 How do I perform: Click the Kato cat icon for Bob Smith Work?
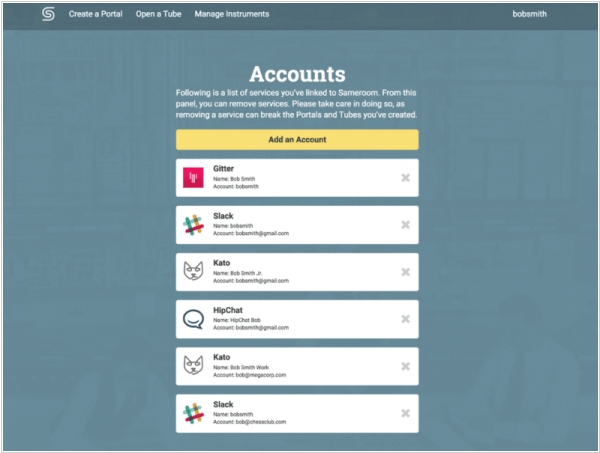193,365
